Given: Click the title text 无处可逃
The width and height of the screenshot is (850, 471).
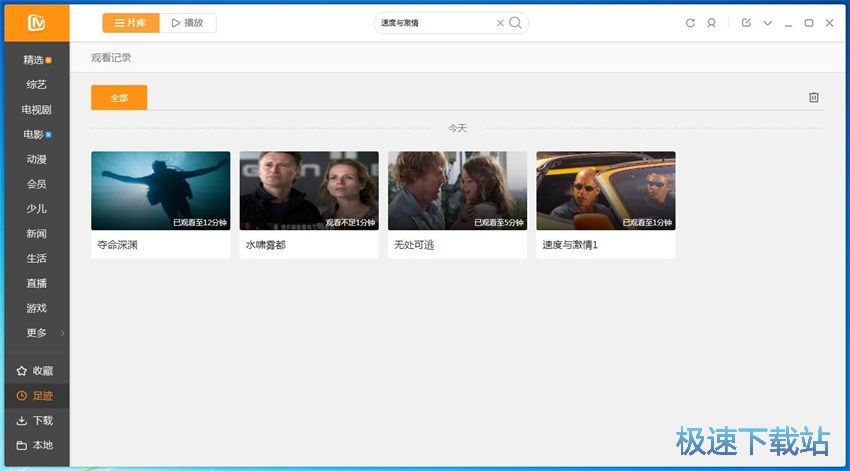Looking at the screenshot, I should [414, 245].
